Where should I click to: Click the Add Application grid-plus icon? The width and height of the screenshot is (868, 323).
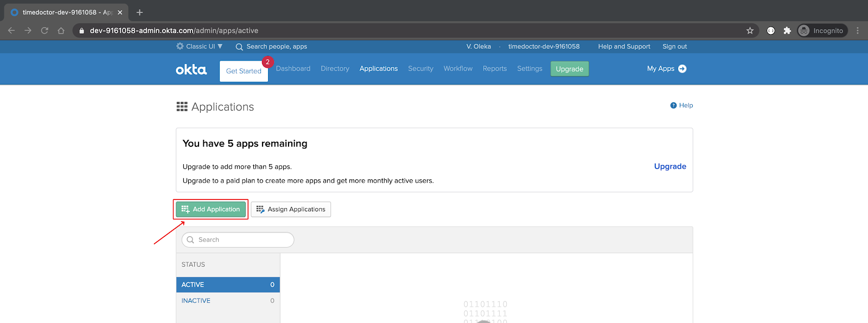pyautogui.click(x=186, y=209)
